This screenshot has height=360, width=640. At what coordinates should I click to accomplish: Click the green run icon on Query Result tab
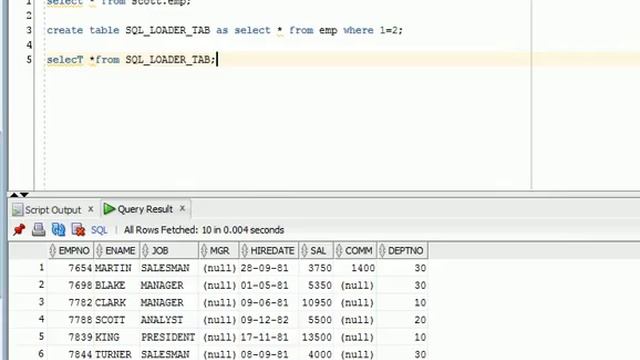tap(109, 209)
